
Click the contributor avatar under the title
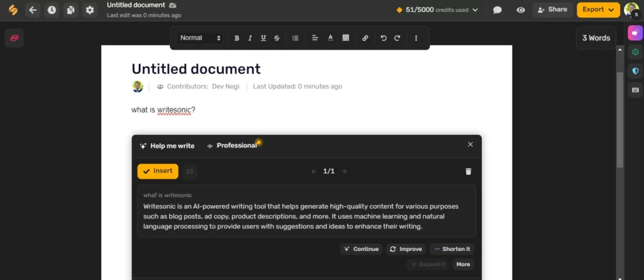137,86
